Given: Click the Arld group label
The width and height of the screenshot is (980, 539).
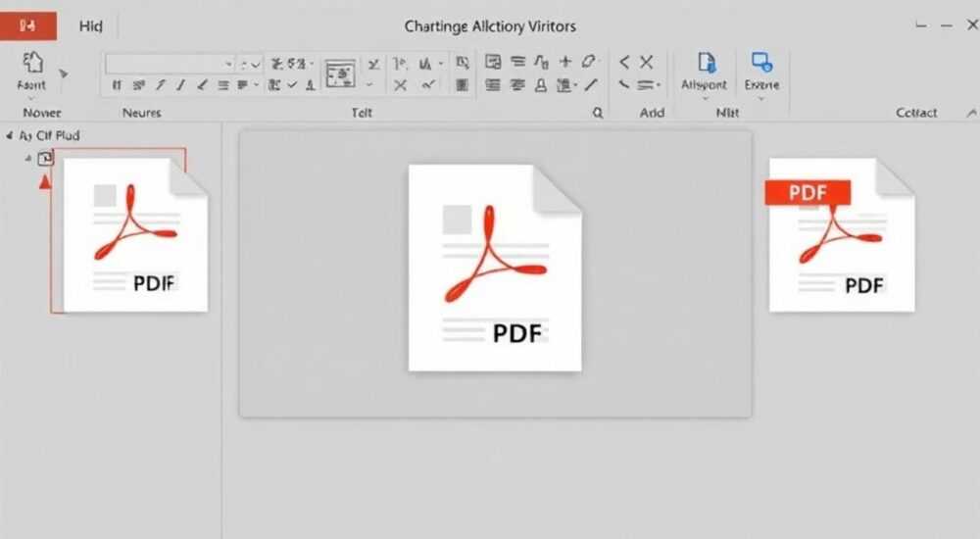Looking at the screenshot, I should [x=652, y=113].
